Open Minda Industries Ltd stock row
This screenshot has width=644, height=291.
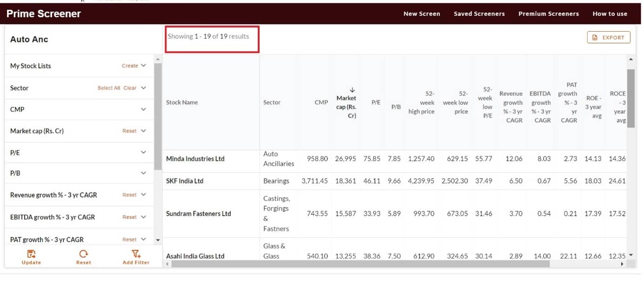[x=195, y=159]
